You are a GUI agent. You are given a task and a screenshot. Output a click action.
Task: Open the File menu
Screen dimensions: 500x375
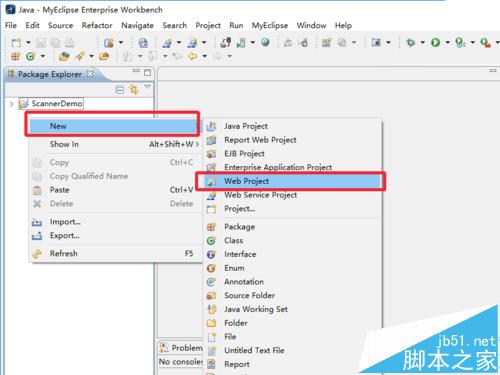pyautogui.click(x=11, y=25)
